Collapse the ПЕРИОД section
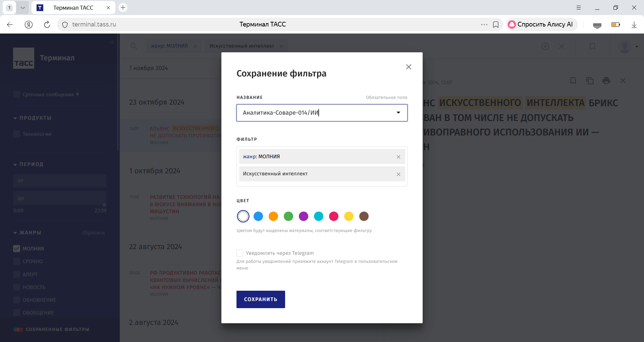Viewport: 644px width, 342px height. 15,164
